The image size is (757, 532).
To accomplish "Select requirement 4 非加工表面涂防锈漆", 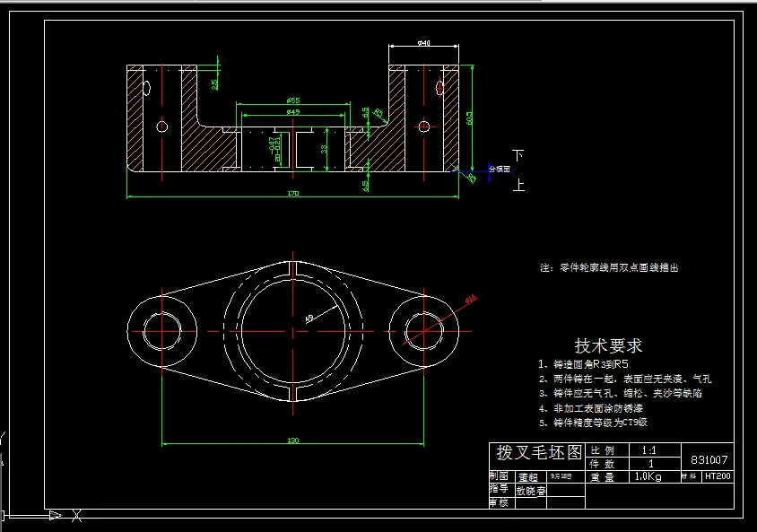I will pos(590,408).
